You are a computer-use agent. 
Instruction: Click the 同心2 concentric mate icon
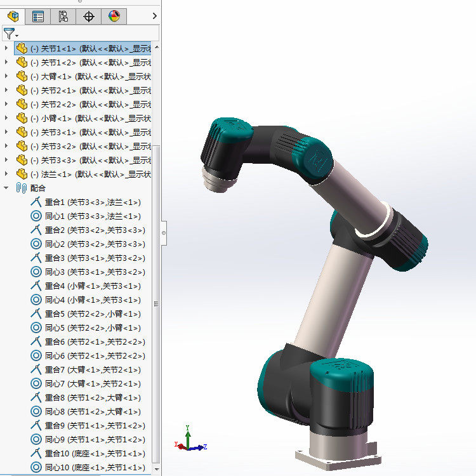[36, 244]
